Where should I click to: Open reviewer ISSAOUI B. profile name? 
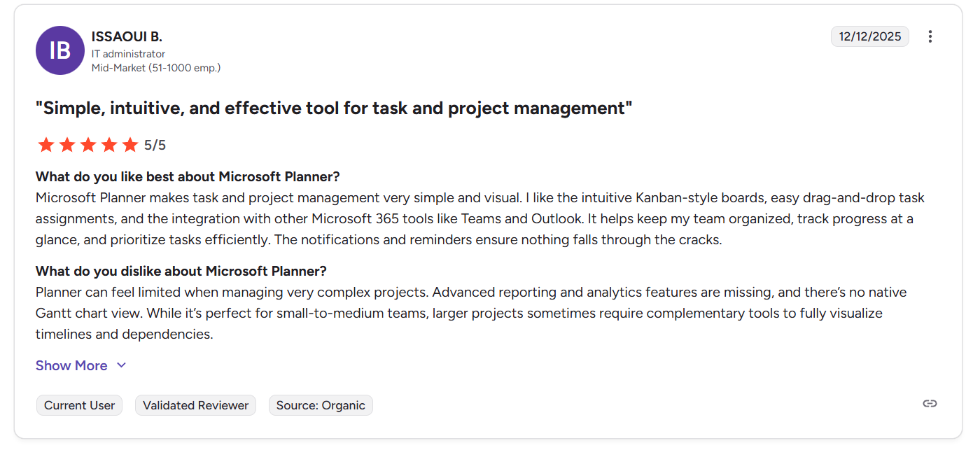pyautogui.click(x=127, y=37)
